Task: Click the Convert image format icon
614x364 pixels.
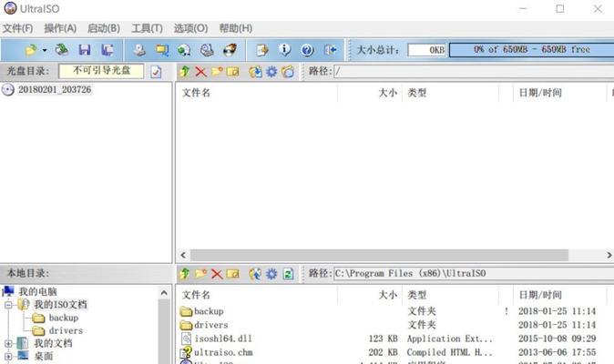Action: (x=184, y=50)
